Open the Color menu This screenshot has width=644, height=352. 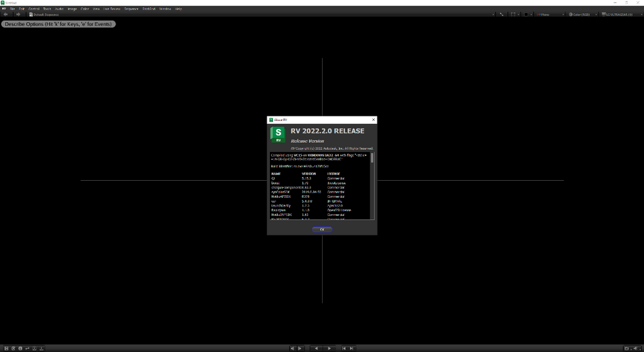click(x=85, y=9)
